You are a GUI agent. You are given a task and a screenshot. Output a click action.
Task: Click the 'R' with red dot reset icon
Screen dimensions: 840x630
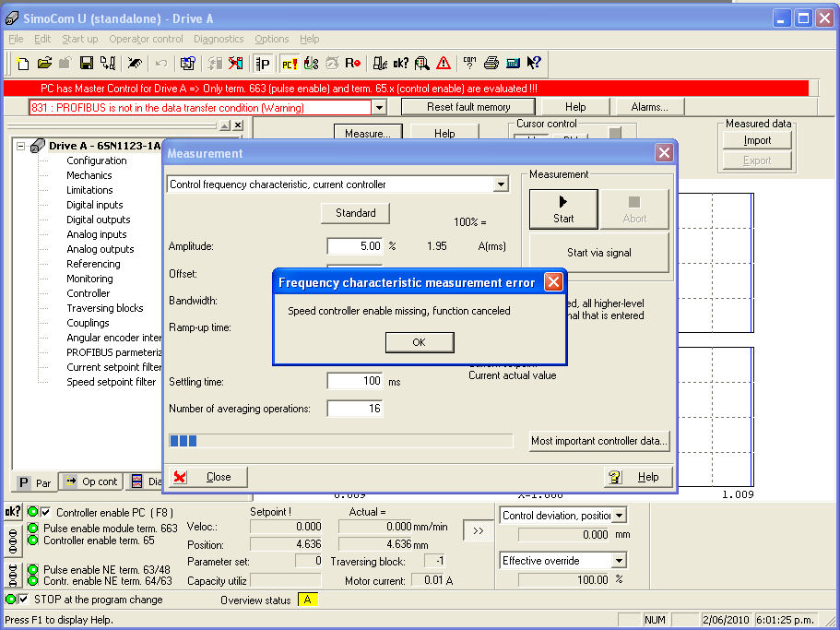pyautogui.click(x=352, y=64)
